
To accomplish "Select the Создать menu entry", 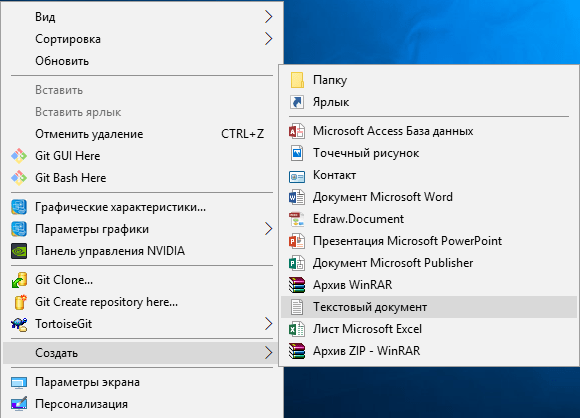I will (x=142, y=353).
